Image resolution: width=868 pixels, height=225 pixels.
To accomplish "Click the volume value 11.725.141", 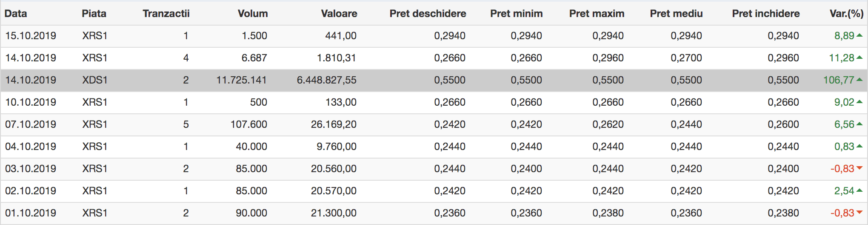I will [241, 80].
